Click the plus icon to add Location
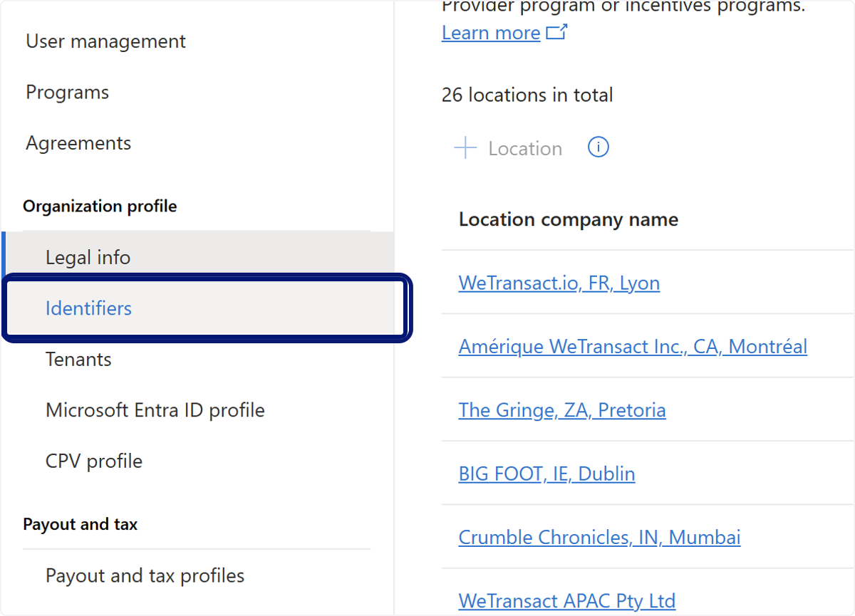 click(465, 148)
